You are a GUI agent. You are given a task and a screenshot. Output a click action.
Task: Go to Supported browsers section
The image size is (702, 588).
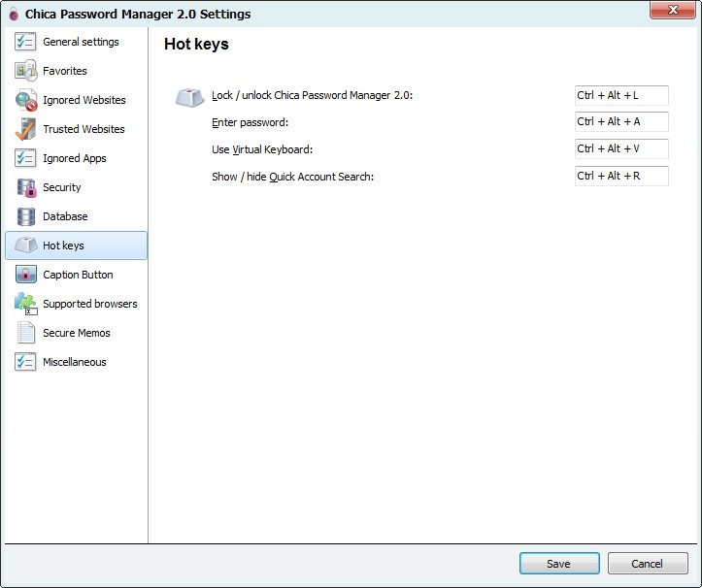[x=90, y=304]
